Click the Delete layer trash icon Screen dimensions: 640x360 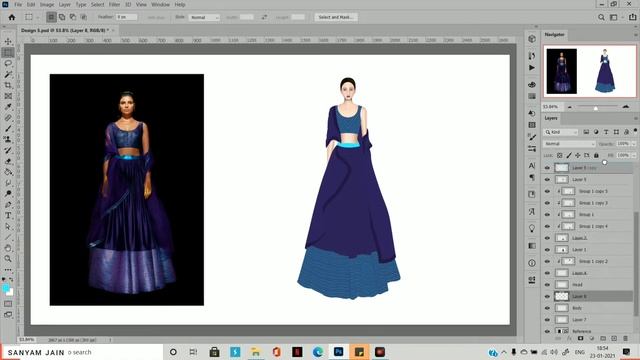(x=625, y=338)
